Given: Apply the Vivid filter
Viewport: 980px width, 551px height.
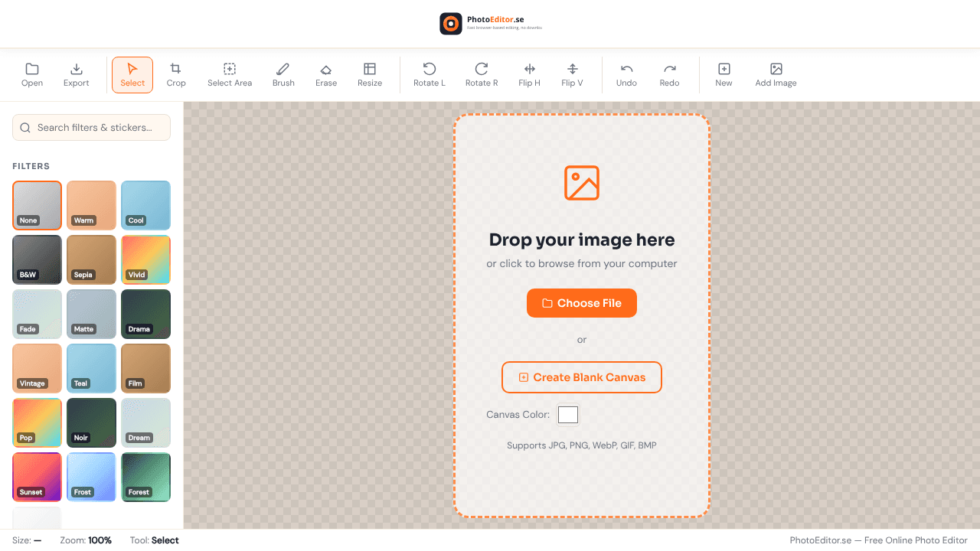Looking at the screenshot, I should click(145, 259).
